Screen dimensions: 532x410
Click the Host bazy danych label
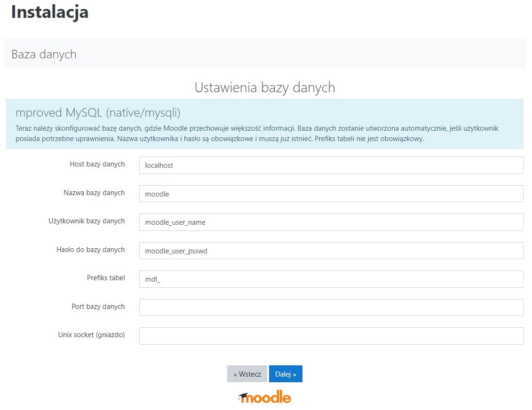coord(97,164)
